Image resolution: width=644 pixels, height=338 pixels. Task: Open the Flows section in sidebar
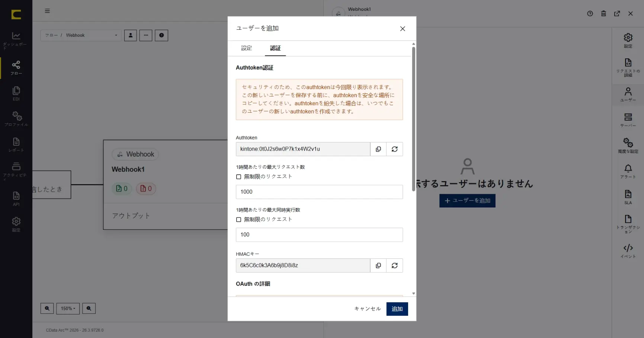pyautogui.click(x=16, y=68)
